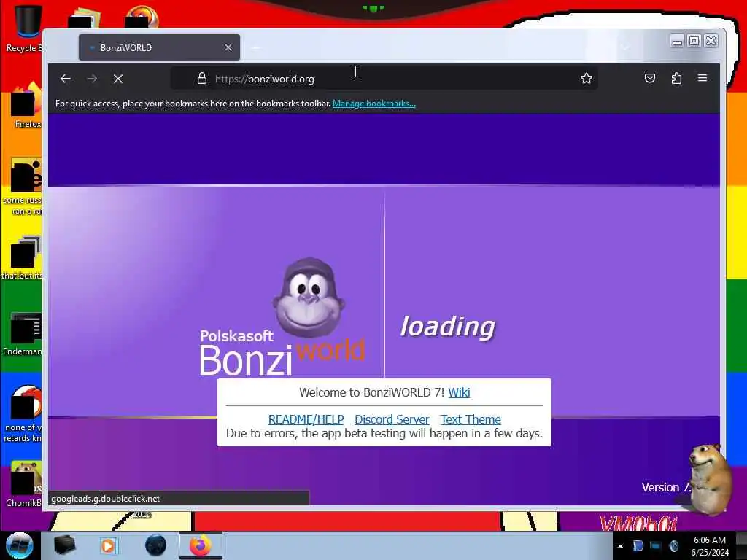Open the Discord Server link

tap(392, 419)
